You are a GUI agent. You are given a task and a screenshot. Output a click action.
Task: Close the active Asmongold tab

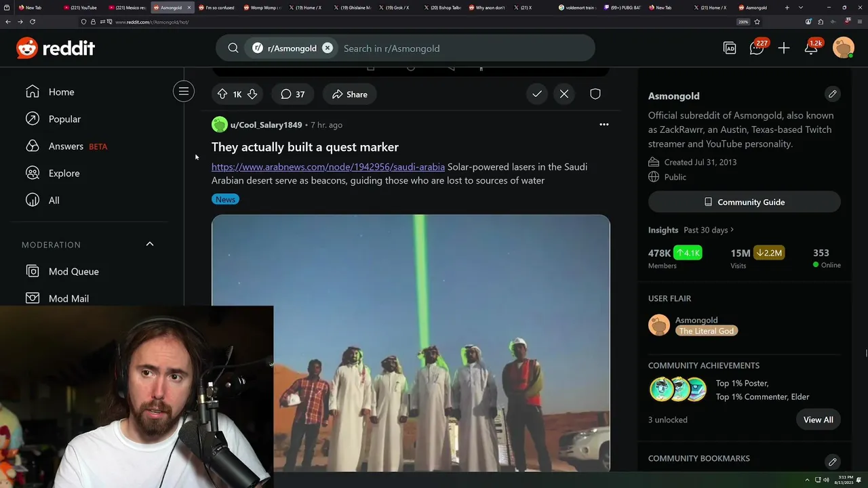pyautogui.click(x=189, y=7)
